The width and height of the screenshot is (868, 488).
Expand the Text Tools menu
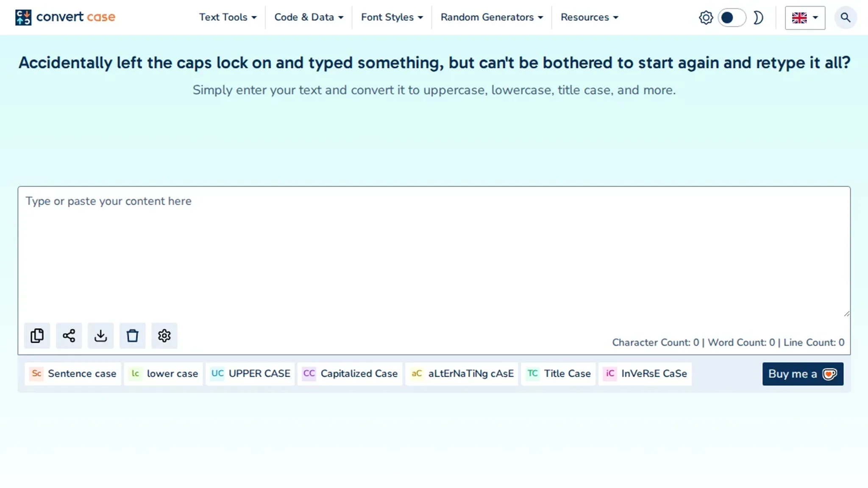pyautogui.click(x=228, y=17)
